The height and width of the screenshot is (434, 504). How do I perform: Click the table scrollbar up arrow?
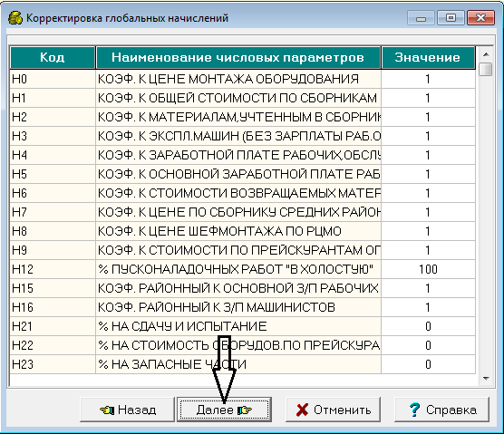click(486, 54)
